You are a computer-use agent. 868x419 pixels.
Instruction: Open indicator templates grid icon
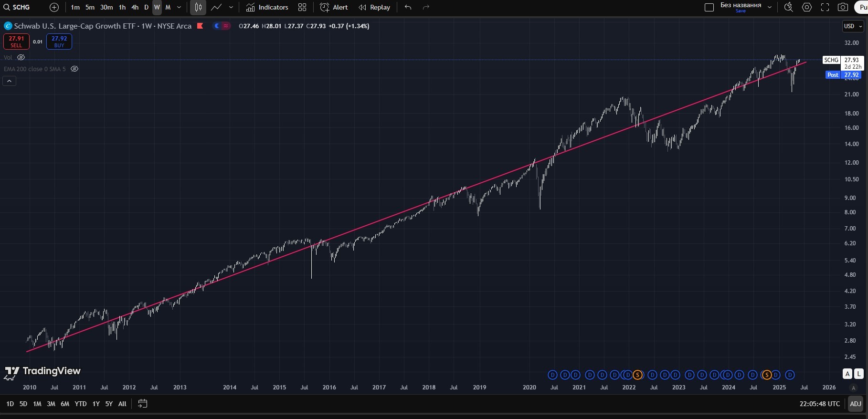[x=302, y=7]
